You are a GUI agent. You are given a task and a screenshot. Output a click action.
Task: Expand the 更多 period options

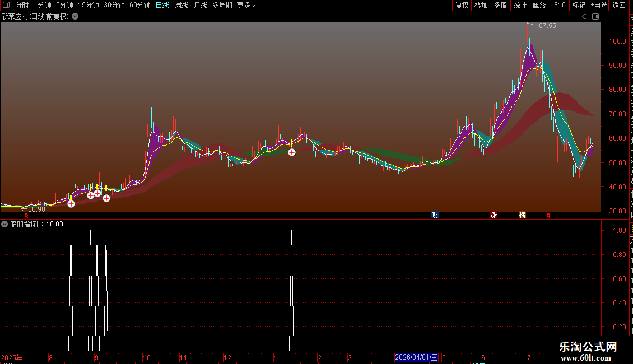click(x=246, y=5)
